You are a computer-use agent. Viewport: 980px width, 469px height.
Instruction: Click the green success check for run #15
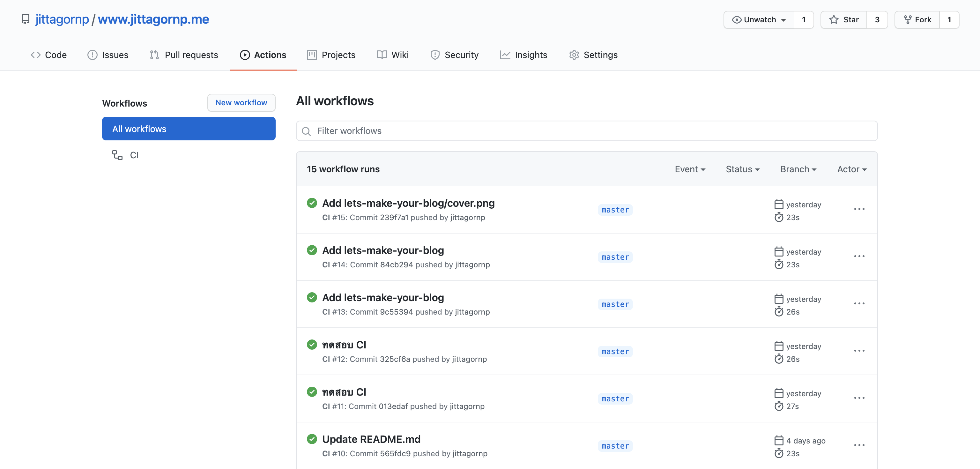[x=312, y=203]
